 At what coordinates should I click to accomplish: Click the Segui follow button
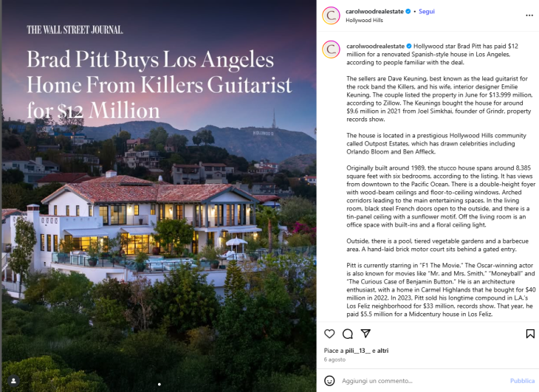[427, 11]
